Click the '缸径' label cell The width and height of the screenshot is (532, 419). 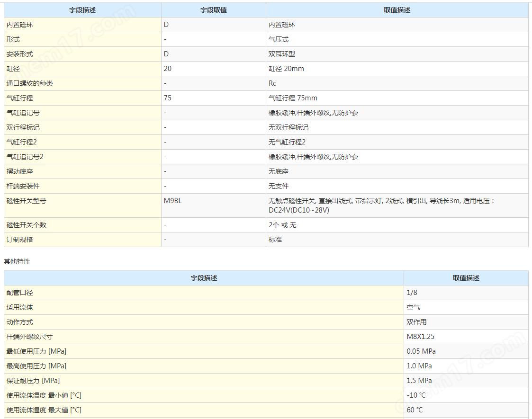click(x=82, y=69)
